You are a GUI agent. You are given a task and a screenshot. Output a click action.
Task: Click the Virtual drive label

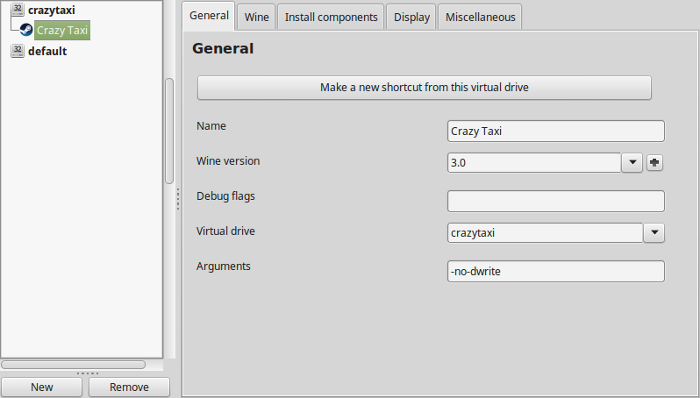tap(225, 231)
